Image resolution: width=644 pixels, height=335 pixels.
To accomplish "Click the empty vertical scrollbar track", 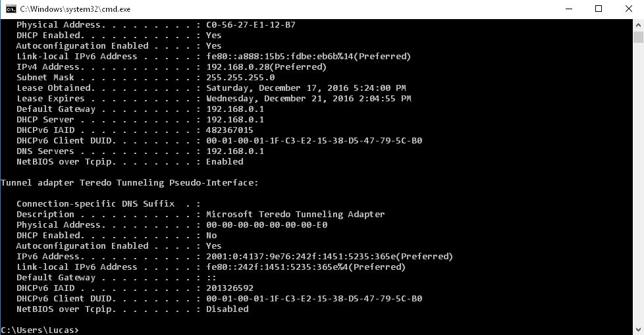I will tap(638, 185).
